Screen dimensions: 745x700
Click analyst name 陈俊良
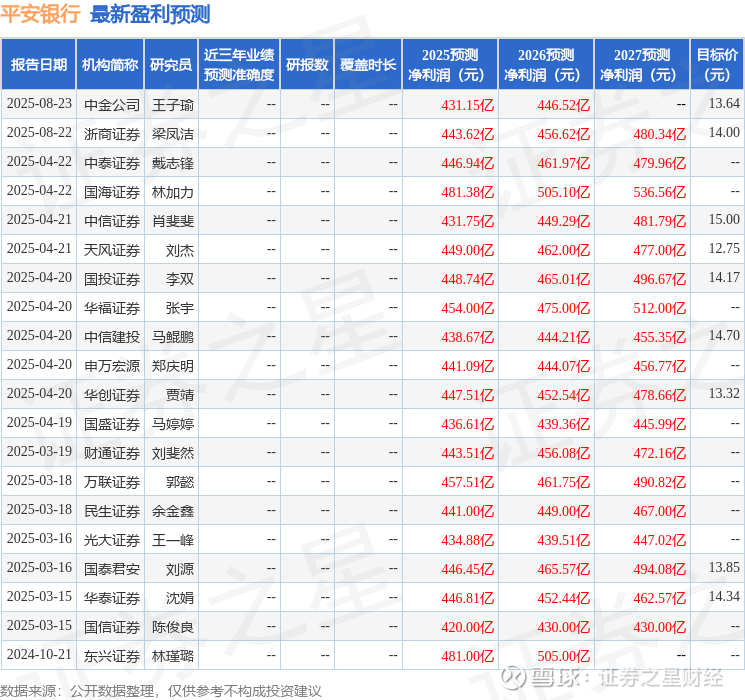click(173, 627)
